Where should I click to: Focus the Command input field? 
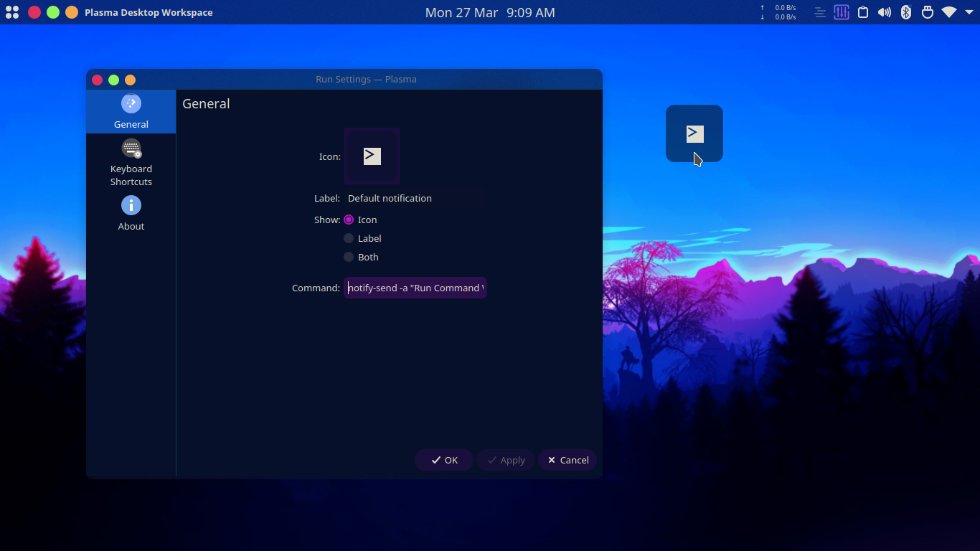[415, 288]
